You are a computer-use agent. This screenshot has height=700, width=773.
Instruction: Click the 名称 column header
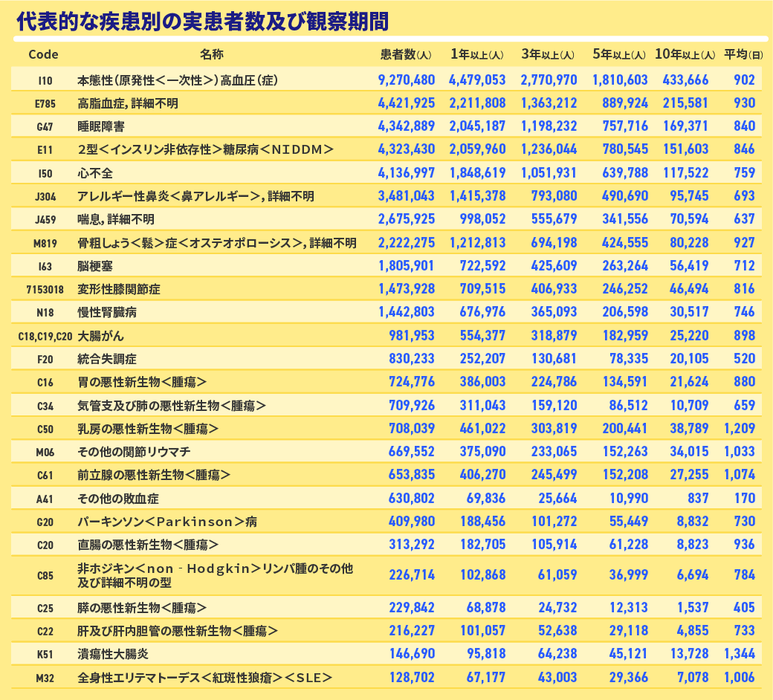211,55
